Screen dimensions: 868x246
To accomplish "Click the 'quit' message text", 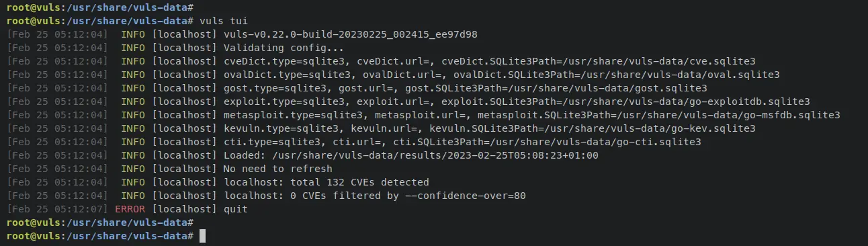I will point(235,209).
